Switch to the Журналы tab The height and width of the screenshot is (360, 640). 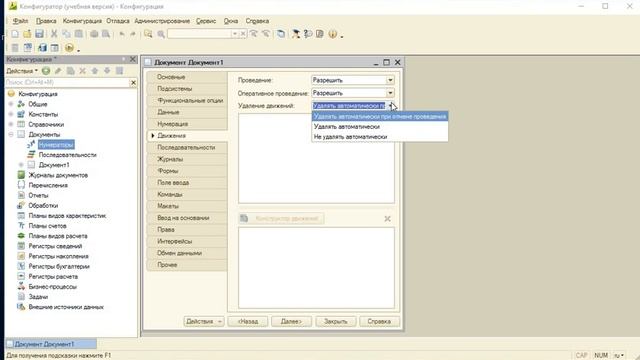point(187,159)
